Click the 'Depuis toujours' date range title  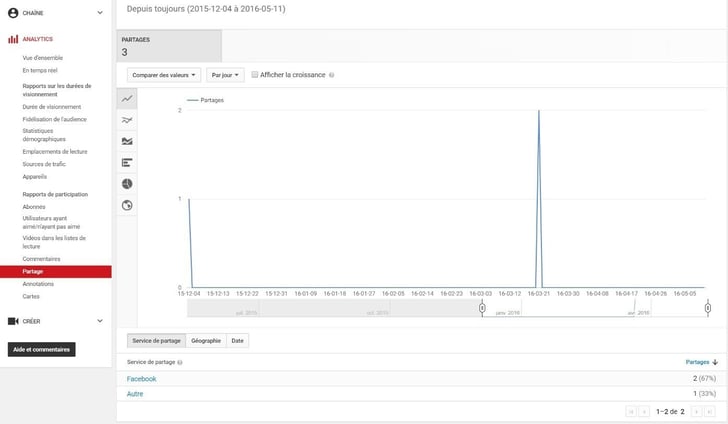[x=206, y=9]
